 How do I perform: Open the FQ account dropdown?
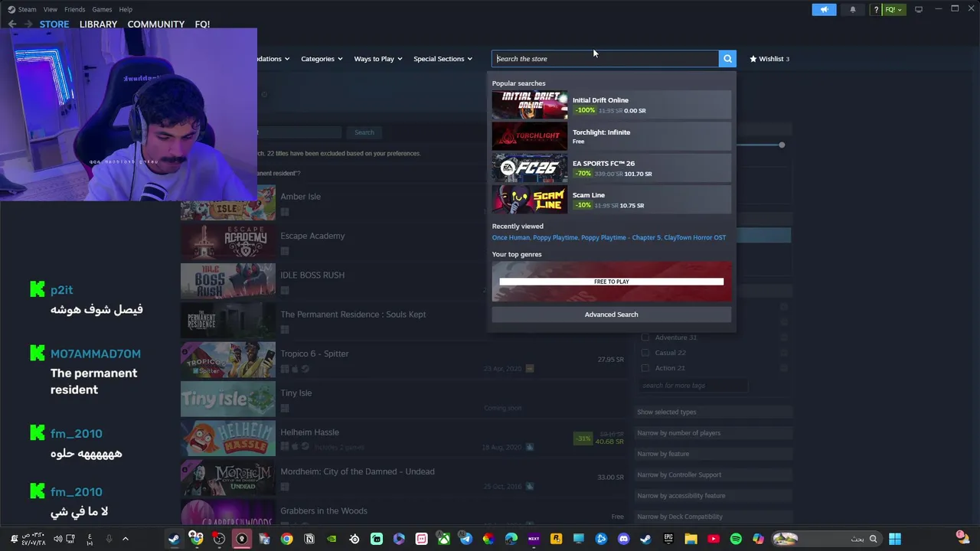click(893, 9)
